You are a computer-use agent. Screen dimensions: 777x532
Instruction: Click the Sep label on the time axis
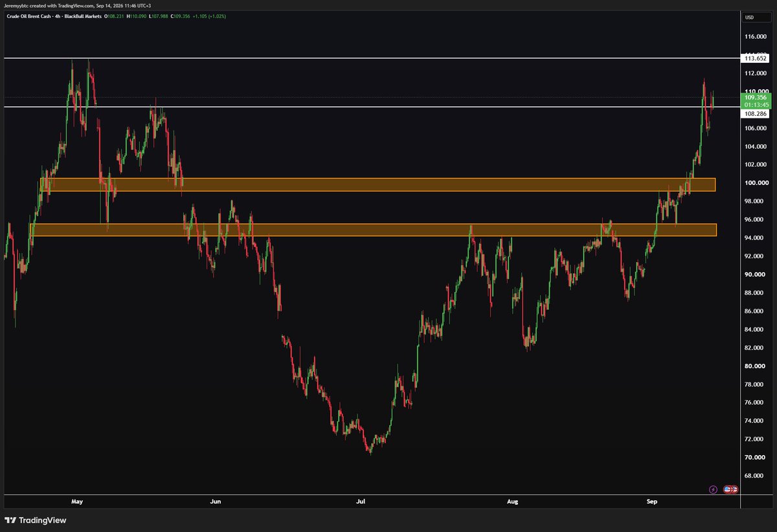click(x=652, y=501)
